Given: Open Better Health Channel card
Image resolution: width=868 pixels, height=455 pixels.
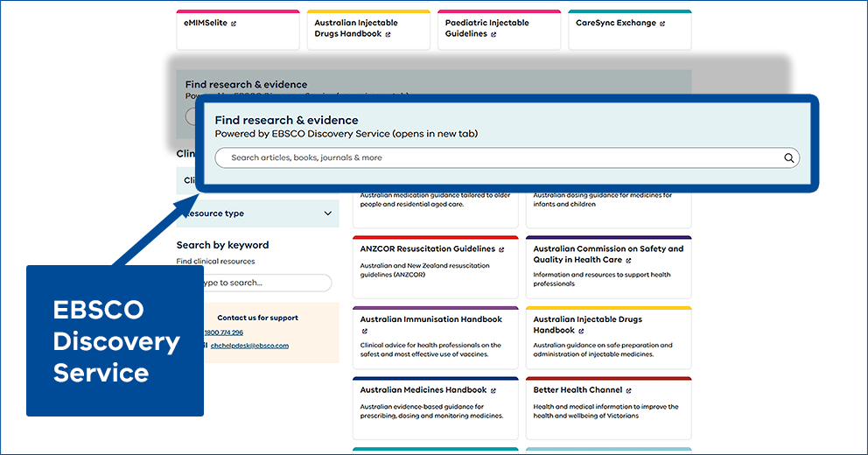Looking at the screenshot, I should click(608, 409).
